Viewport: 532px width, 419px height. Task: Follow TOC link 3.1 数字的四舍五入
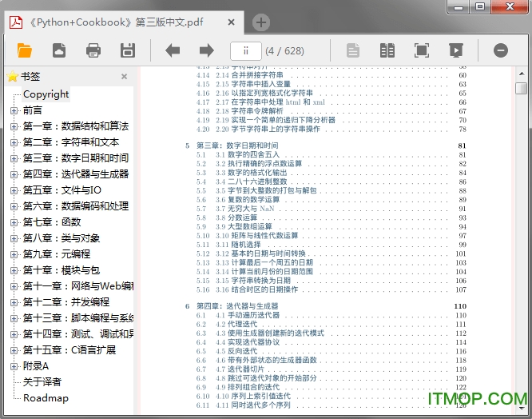(x=248, y=155)
